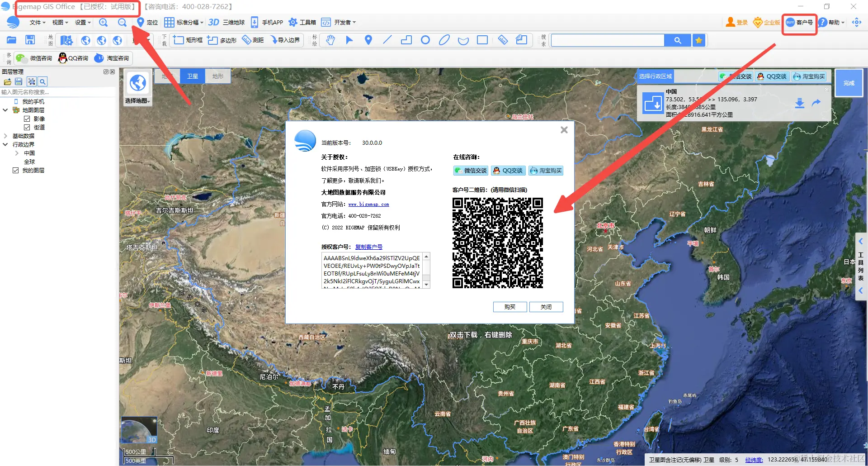Click the open folder icon in main toolbar
Screen dimensions: 868x466
[x=11, y=40]
